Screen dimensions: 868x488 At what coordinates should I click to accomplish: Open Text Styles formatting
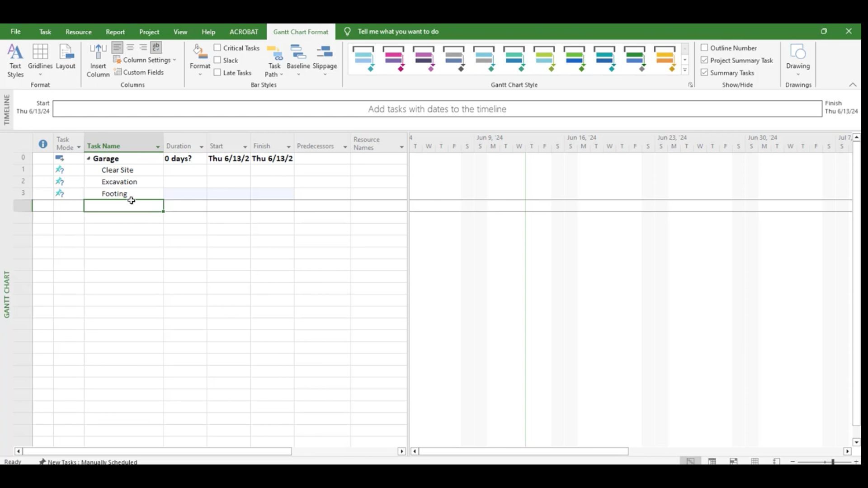(x=15, y=61)
